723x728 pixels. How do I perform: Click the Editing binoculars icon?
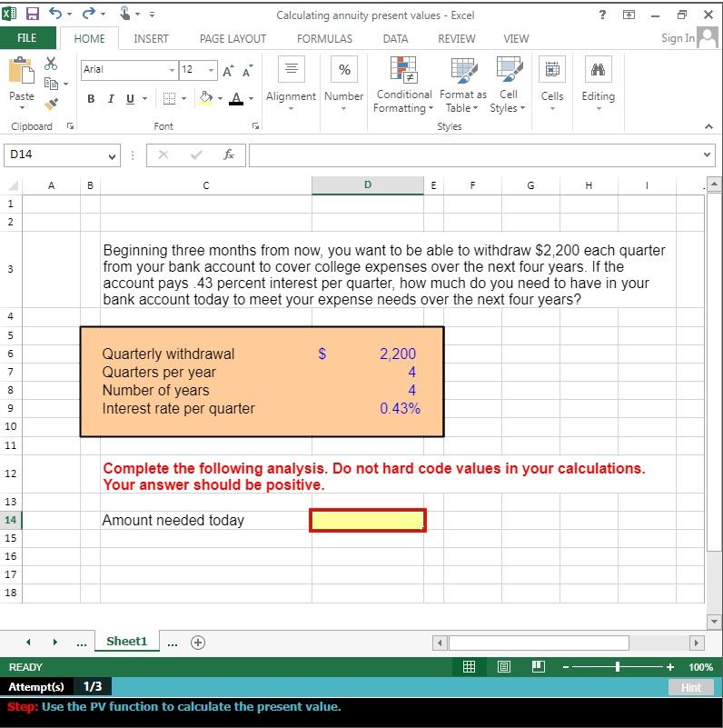pyautogui.click(x=599, y=69)
